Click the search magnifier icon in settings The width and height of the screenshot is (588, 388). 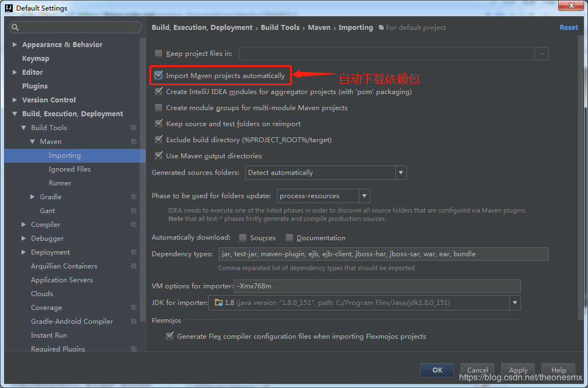pyautogui.click(x=15, y=27)
